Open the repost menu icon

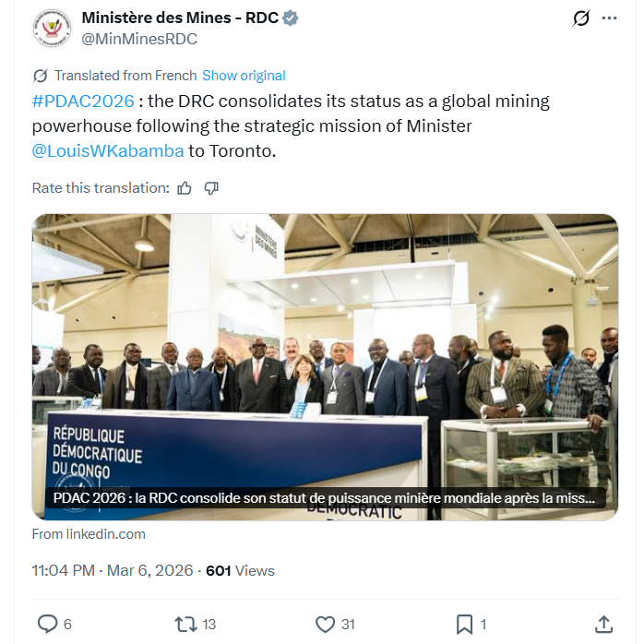coord(185,625)
